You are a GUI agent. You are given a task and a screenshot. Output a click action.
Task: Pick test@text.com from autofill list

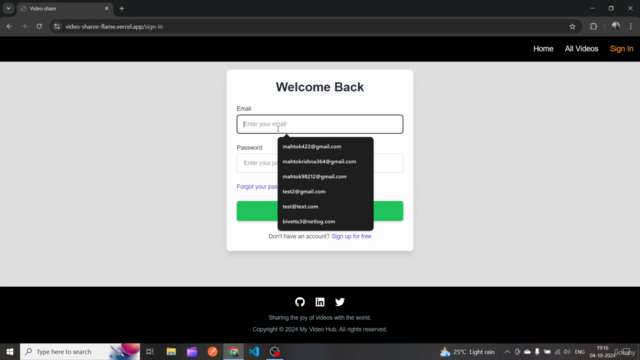point(325,207)
